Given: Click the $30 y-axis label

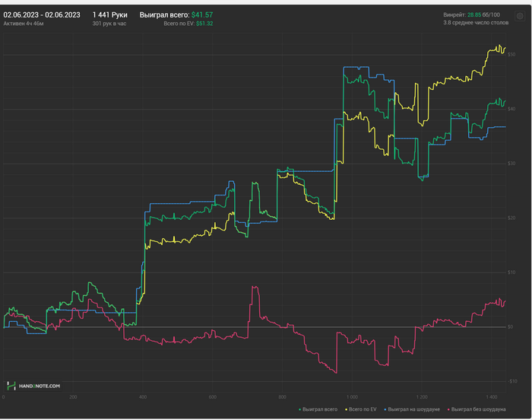Looking at the screenshot, I should tap(511, 164).
